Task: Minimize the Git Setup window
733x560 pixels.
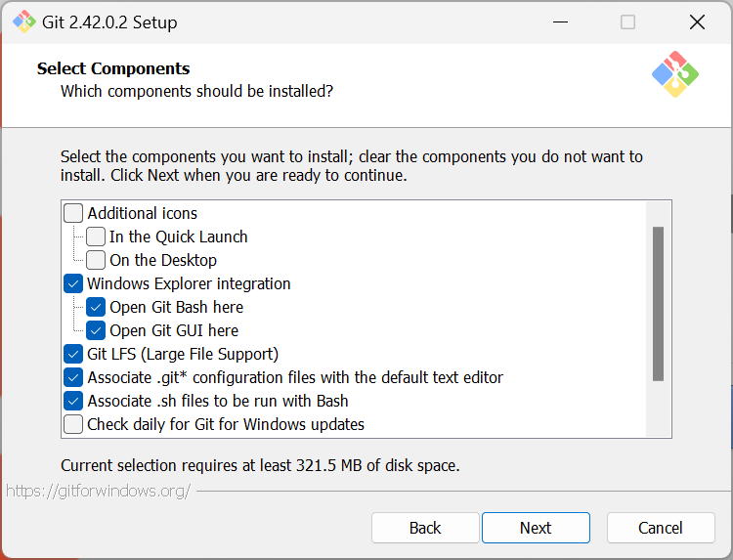Action: (x=560, y=22)
